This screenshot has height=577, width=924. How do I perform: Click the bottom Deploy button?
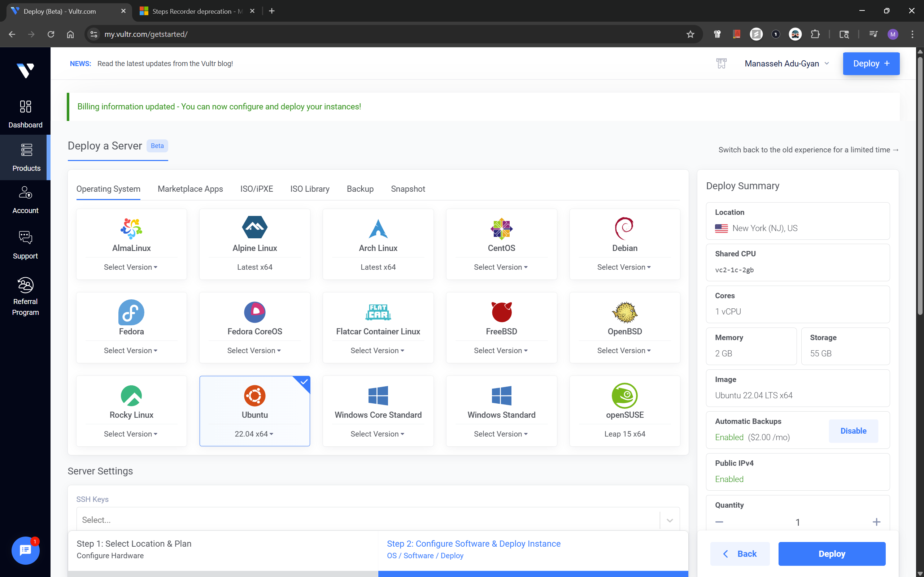tap(831, 553)
